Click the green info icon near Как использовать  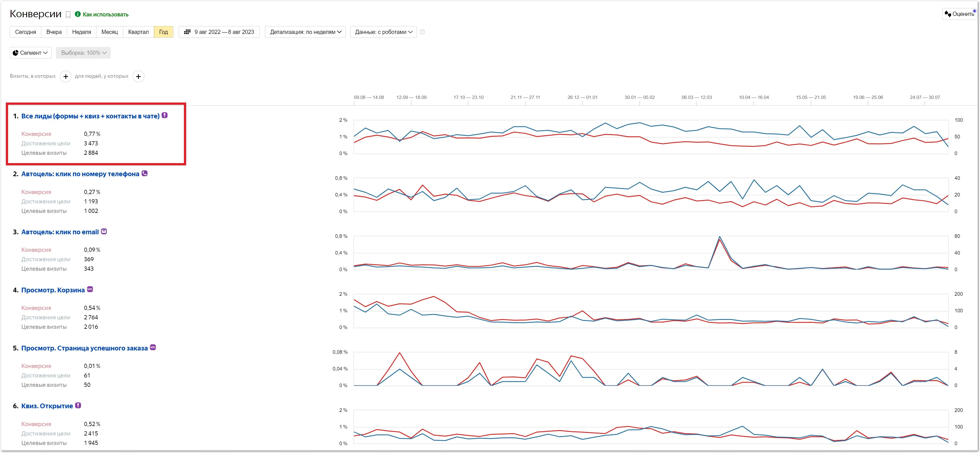(78, 14)
